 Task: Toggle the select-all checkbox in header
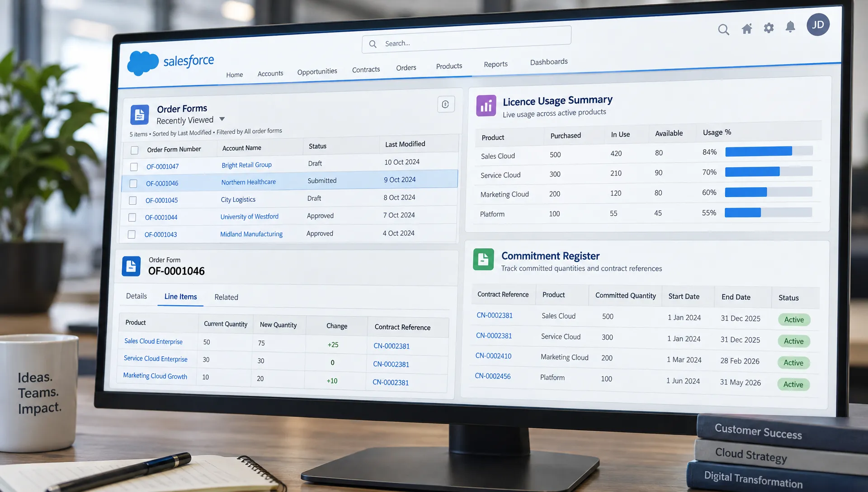click(x=134, y=150)
